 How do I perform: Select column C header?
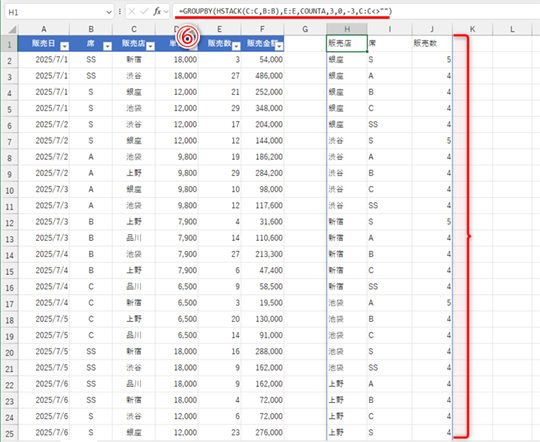coord(134,29)
